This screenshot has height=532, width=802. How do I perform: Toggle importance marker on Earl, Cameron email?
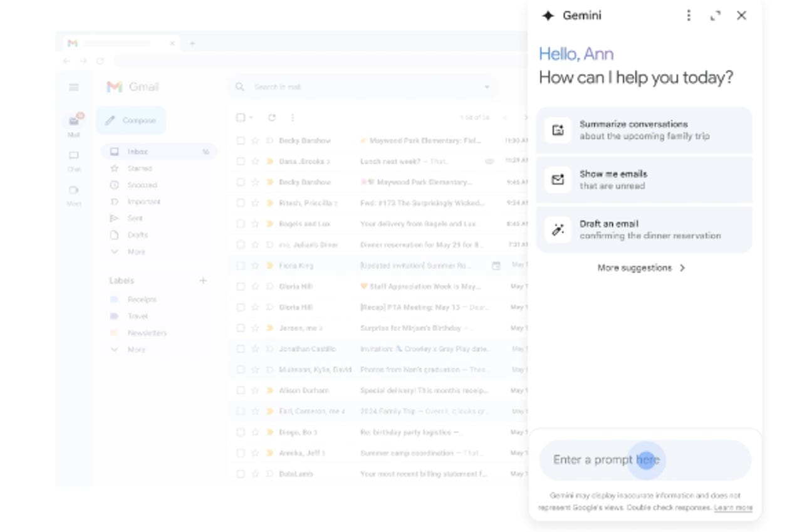(269, 411)
